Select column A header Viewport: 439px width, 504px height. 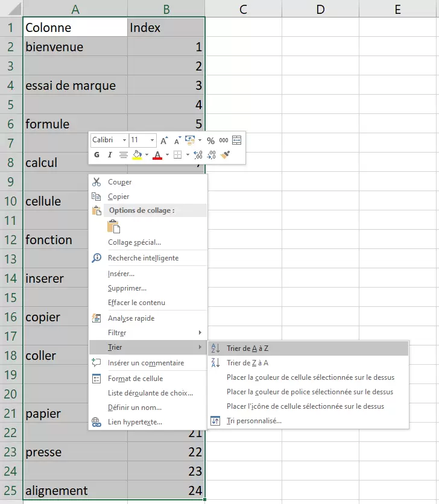tap(75, 8)
